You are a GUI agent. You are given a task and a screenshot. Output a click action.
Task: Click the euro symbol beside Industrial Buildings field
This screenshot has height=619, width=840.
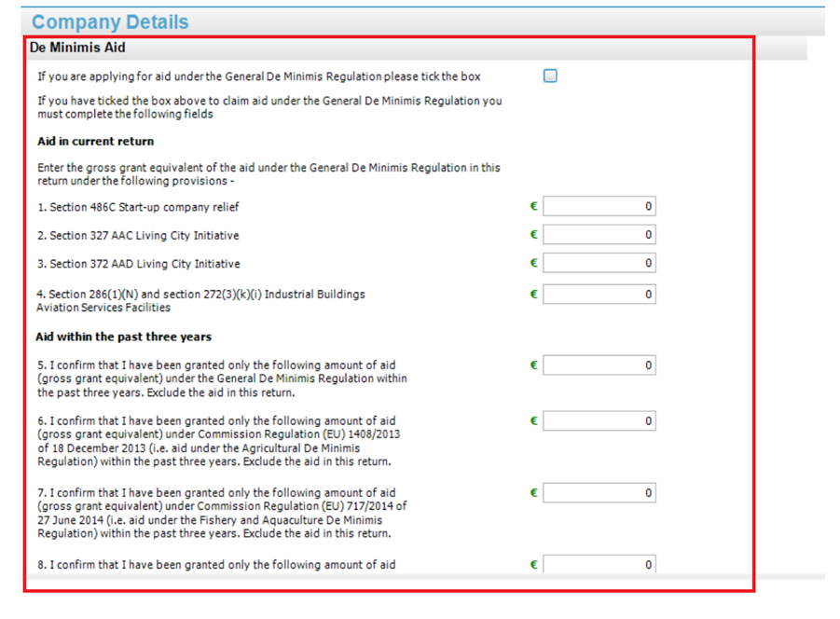click(x=533, y=294)
